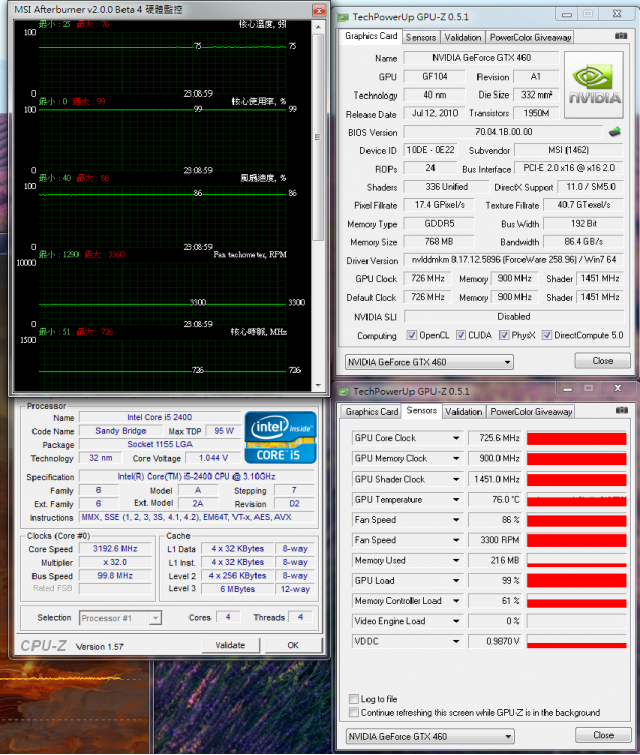Open PowerColor Giveaway tab in lower GPU-Z window
Screen dimensions: 640x755
click(x=531, y=412)
